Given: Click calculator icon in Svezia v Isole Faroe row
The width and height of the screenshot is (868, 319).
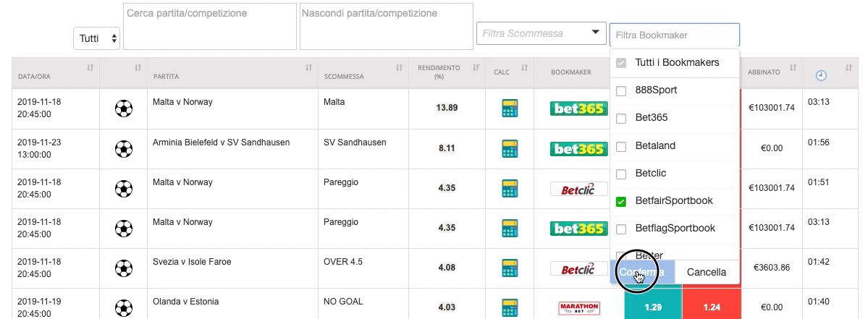Looking at the screenshot, I should click(x=509, y=268).
